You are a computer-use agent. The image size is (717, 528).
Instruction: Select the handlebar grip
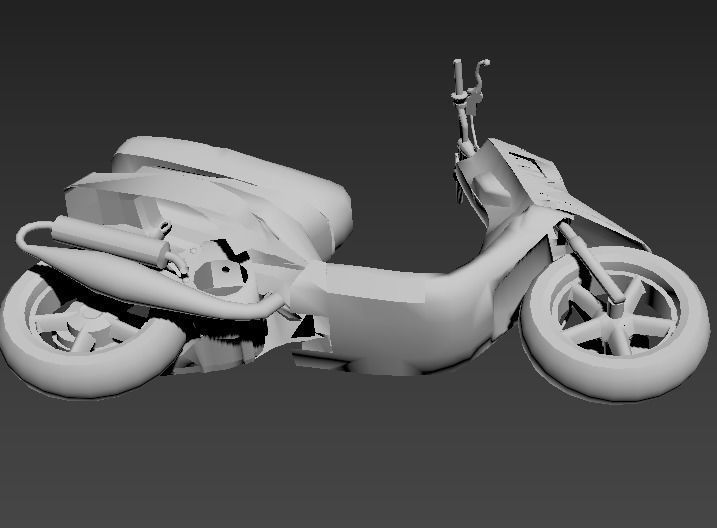point(458,75)
